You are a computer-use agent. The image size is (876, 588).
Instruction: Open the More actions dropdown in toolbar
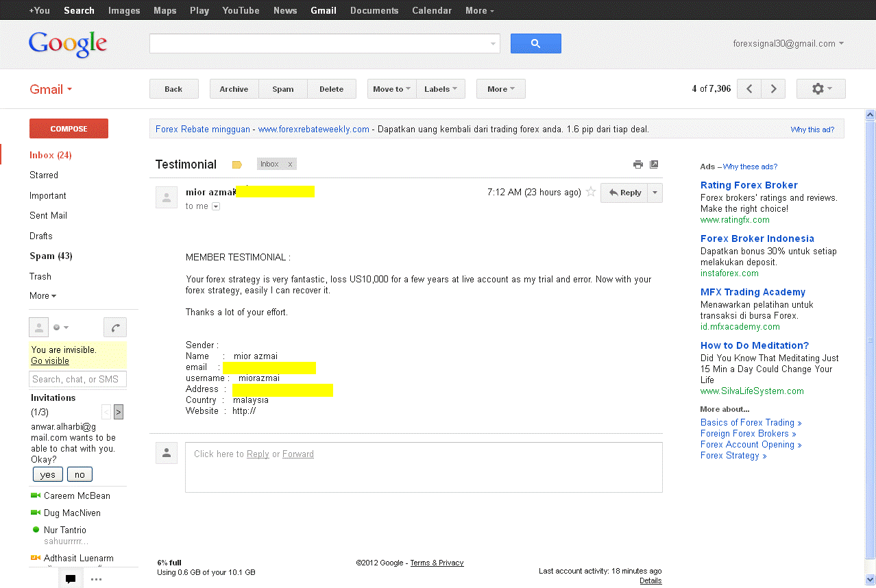click(501, 89)
